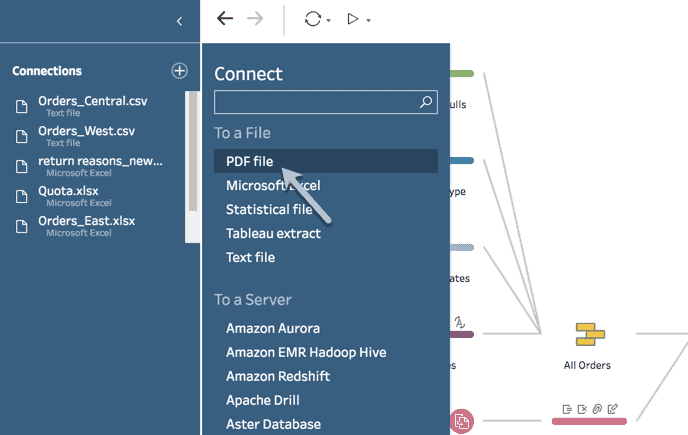Screen dimensions: 688x435
Task: Click the forward arrow in the toolbar
Action: (x=255, y=18)
